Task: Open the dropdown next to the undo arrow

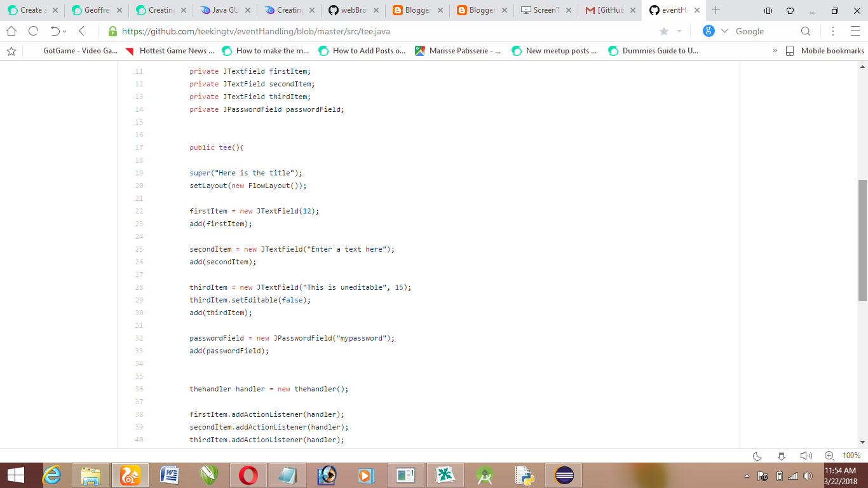Action: (x=64, y=32)
